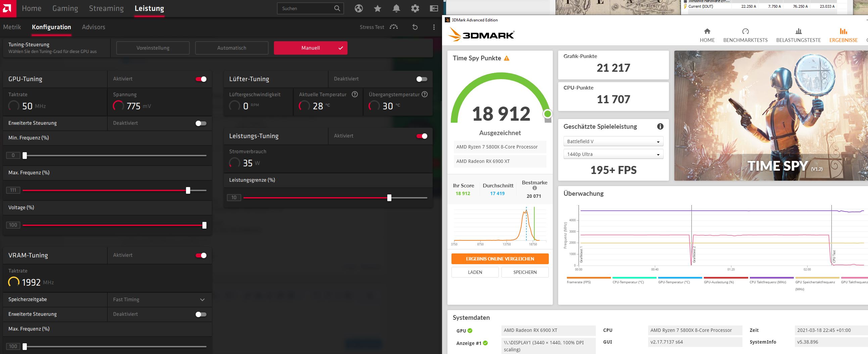Click the GPU Max. Frequenz slider handle
868x354 pixels.
coord(188,190)
